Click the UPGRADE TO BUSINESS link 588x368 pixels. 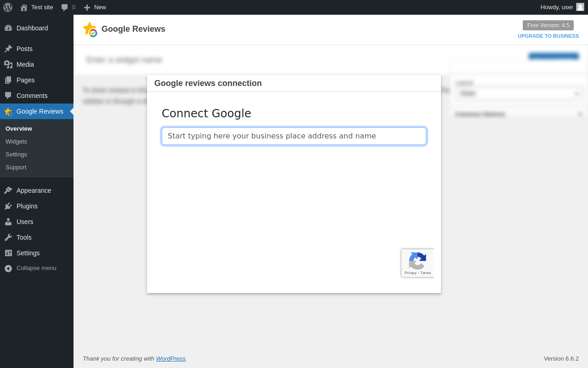[548, 36]
